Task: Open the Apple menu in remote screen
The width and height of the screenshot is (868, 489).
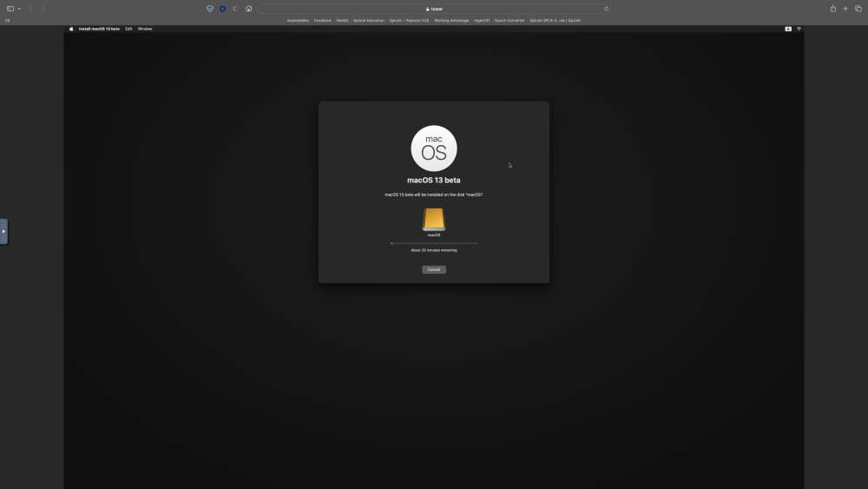Action: (71, 29)
